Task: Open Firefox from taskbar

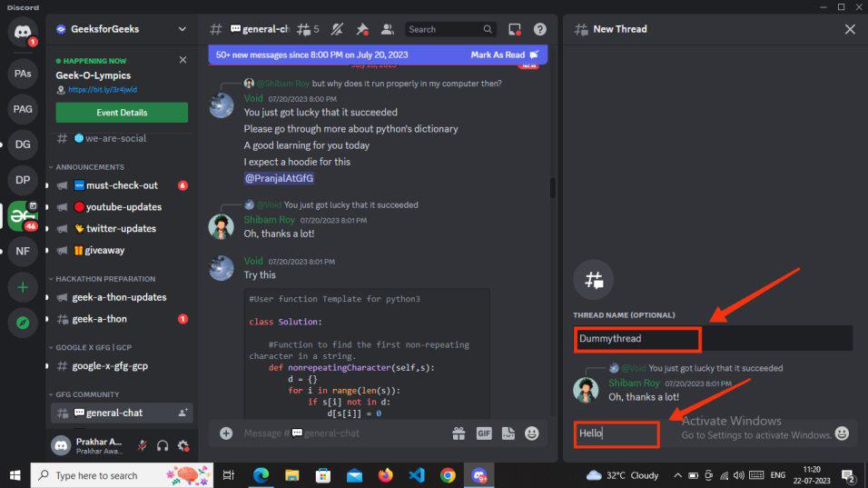Action: 385,475
